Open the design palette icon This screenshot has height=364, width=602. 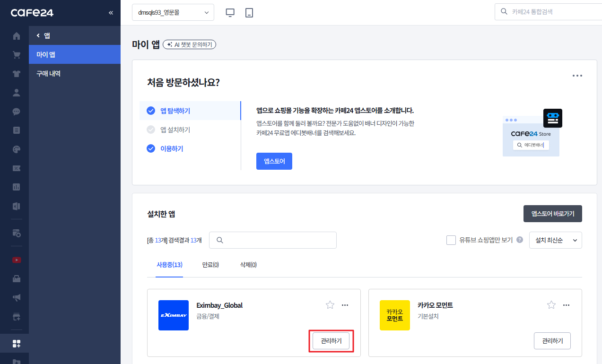point(17,149)
